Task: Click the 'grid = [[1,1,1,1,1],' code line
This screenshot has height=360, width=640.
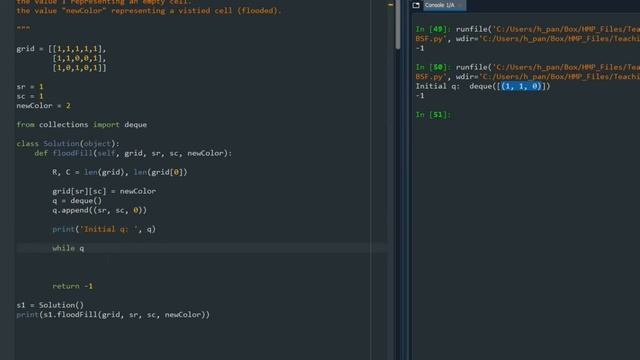Action: click(61, 49)
